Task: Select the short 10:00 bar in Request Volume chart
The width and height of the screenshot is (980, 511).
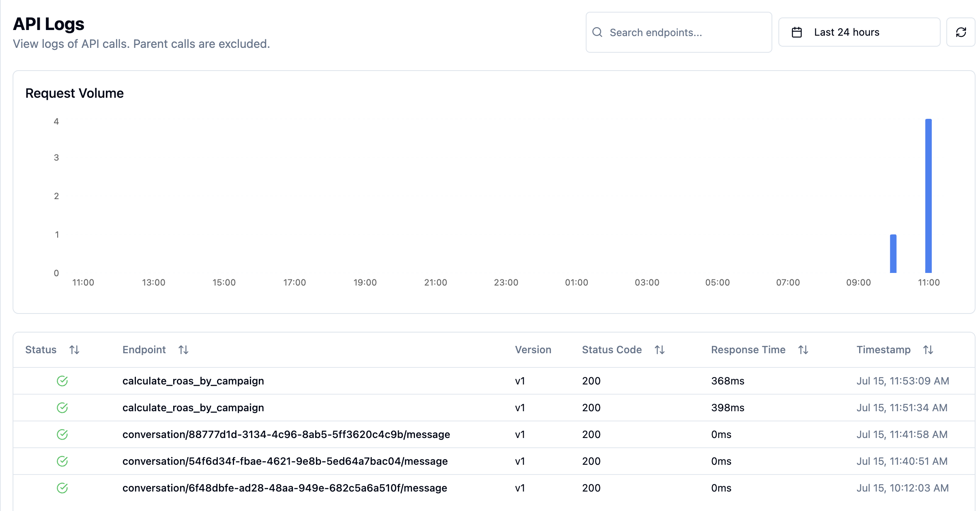Action: [893, 253]
